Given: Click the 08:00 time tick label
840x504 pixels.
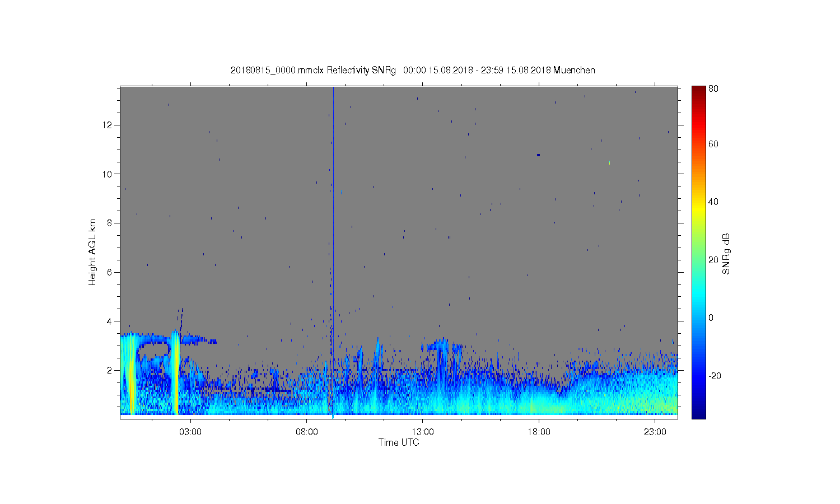Looking at the screenshot, I should (307, 432).
